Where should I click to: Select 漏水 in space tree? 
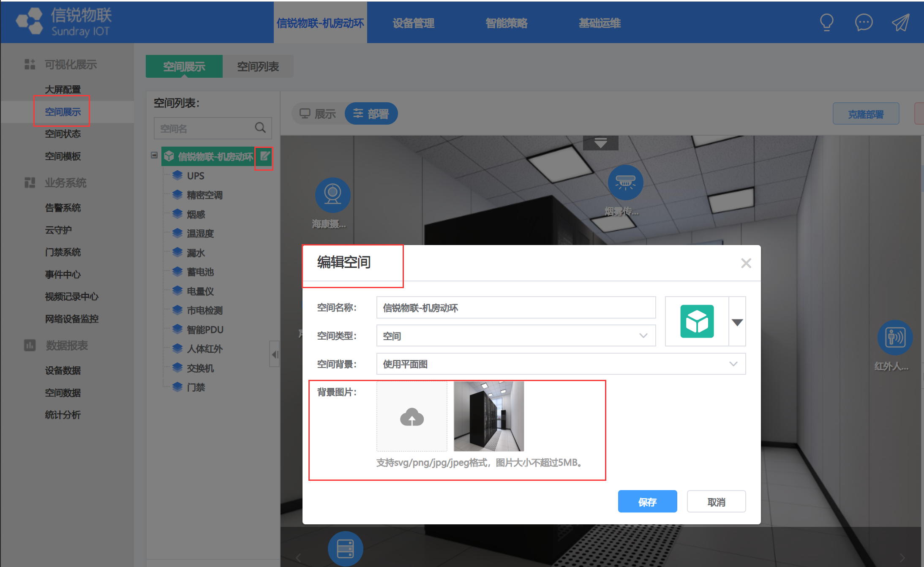coord(196,253)
